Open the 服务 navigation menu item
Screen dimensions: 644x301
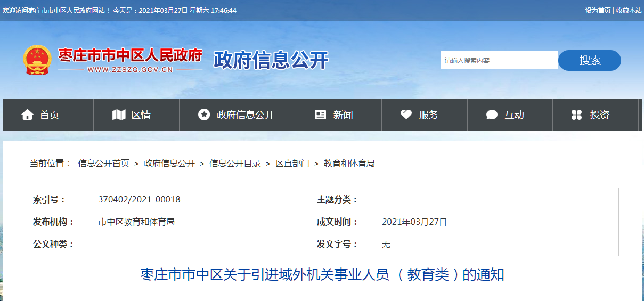tap(425, 115)
